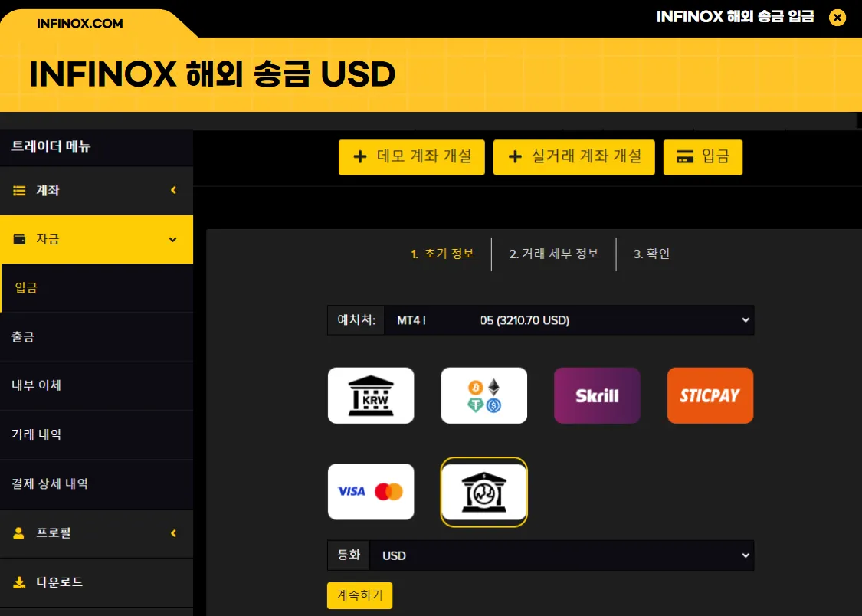Expand the 계좌 menu chevron

pos(173,190)
